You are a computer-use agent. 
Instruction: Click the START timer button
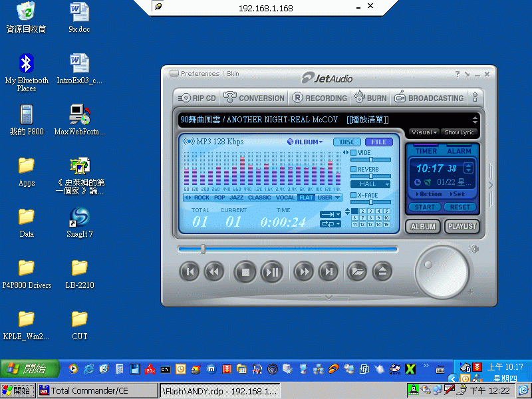(424, 207)
